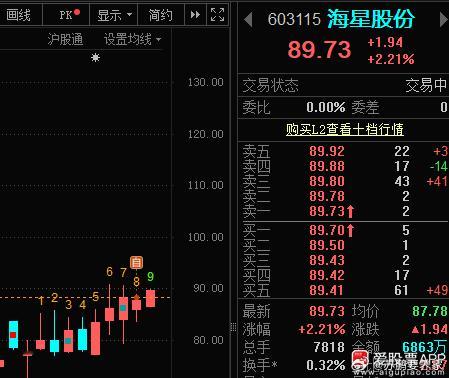Select the 沪股通 label
Image resolution: width=449 pixels, height=378 pixels.
pyautogui.click(x=65, y=39)
